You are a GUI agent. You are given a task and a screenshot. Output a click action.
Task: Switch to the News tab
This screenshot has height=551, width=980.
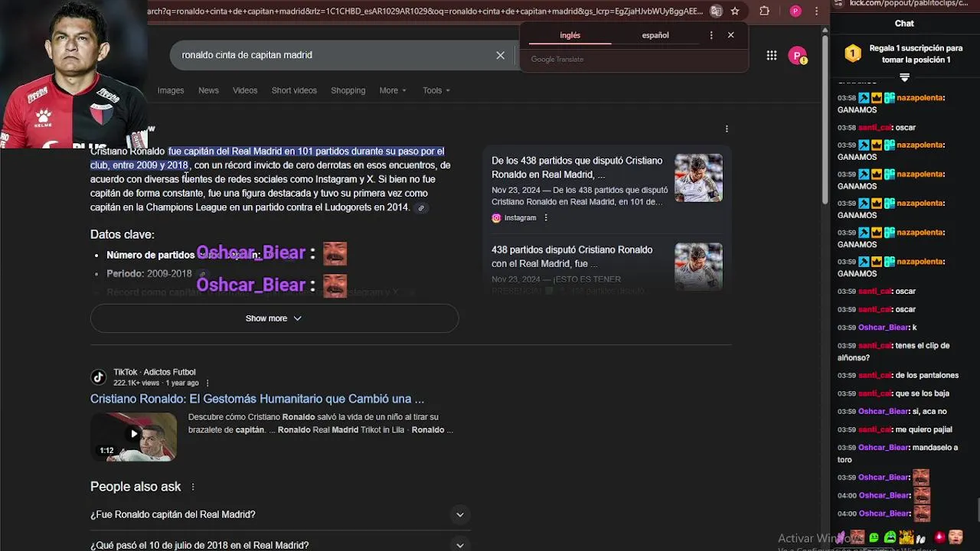[x=208, y=90]
